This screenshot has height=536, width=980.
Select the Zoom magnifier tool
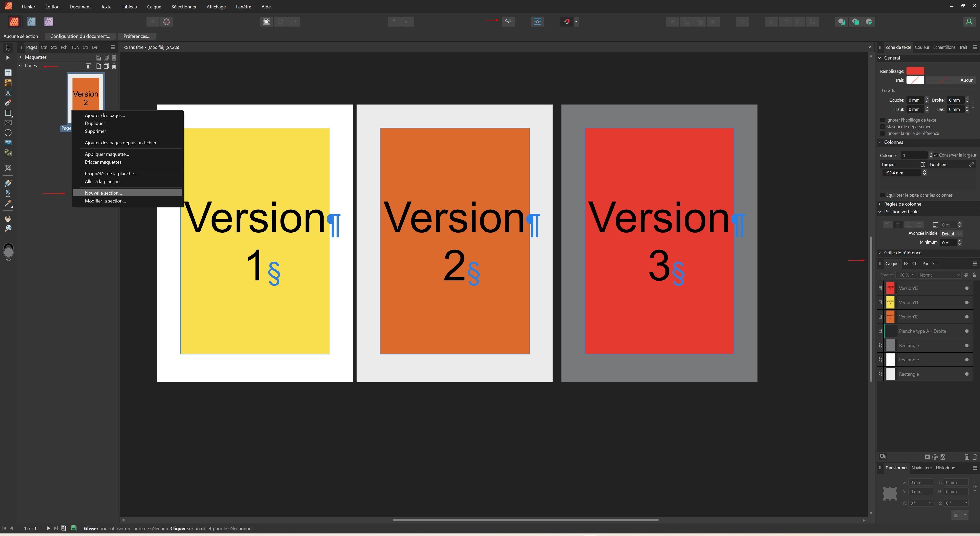pyautogui.click(x=8, y=228)
